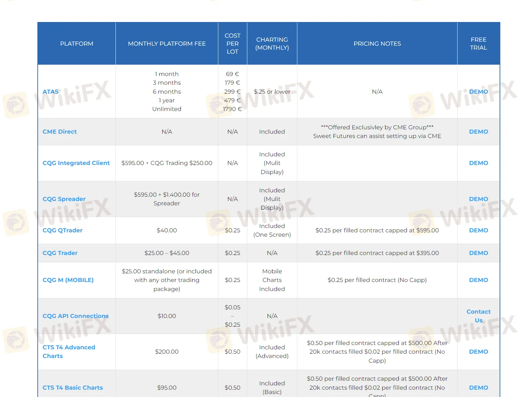This screenshot has width=532, height=397.
Task: Click the CQG Trader platform link
Action: coord(60,253)
